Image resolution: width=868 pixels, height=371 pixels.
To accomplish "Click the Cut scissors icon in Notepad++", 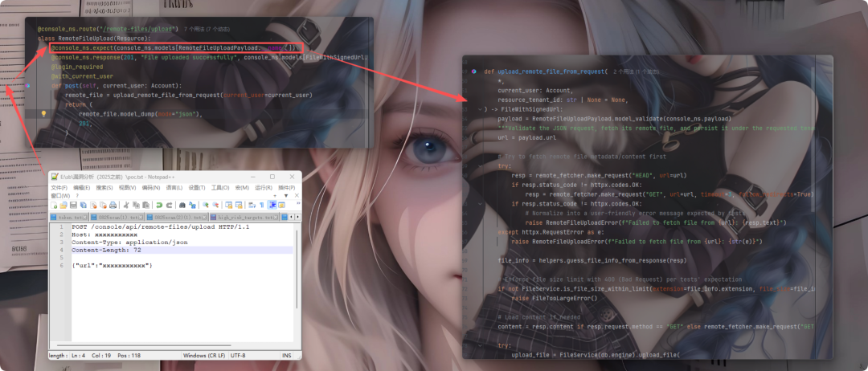I will tap(126, 205).
